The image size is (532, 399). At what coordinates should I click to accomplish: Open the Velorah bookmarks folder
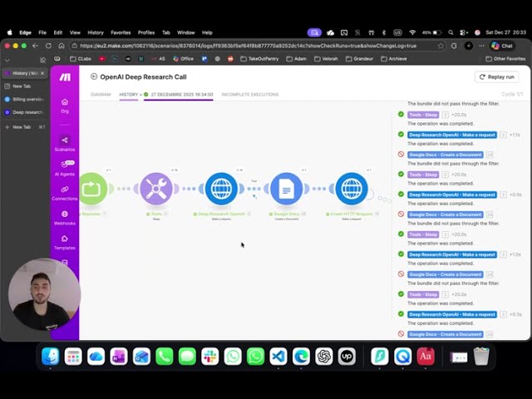326,59
